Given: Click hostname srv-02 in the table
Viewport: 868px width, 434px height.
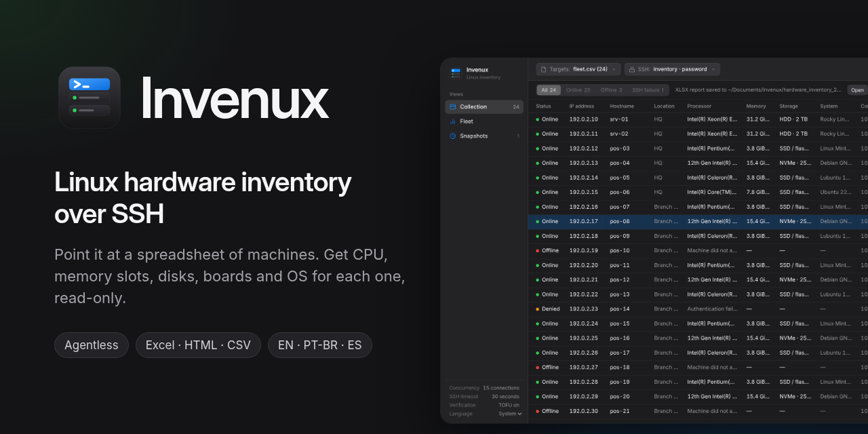Looking at the screenshot, I should pyautogui.click(x=619, y=134).
